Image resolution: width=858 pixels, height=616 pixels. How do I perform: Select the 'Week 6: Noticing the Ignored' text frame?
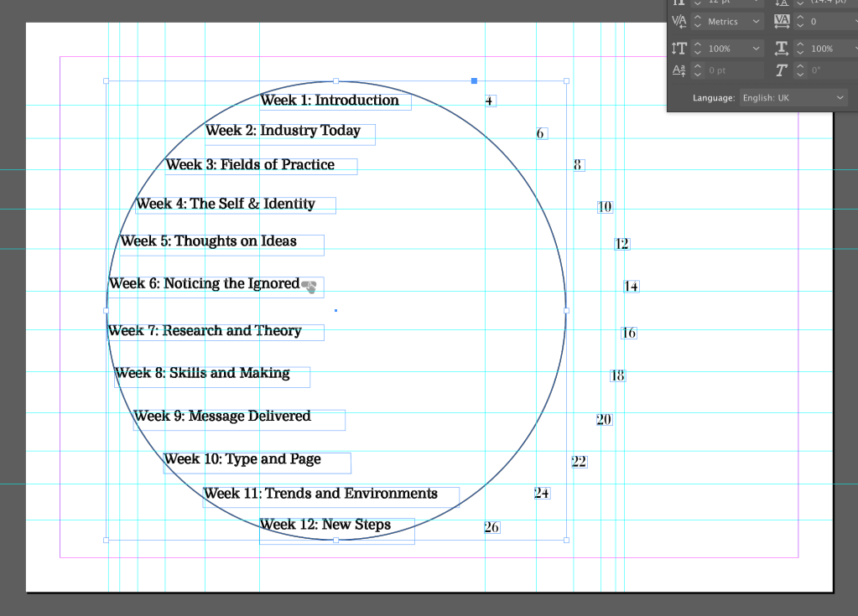click(x=216, y=285)
